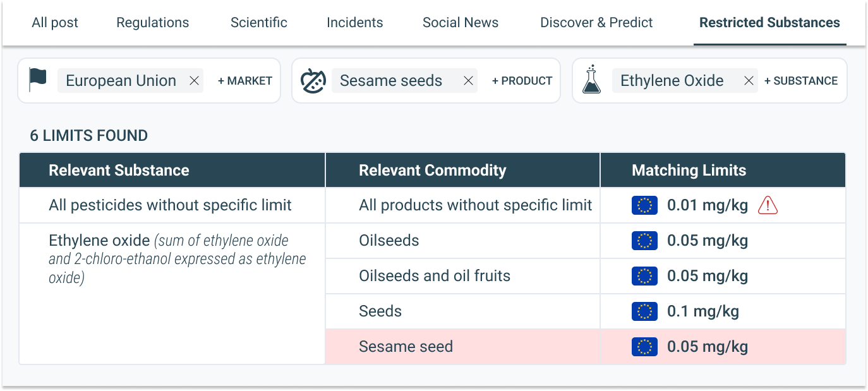Click the EU flag on the Seeds row

click(644, 311)
